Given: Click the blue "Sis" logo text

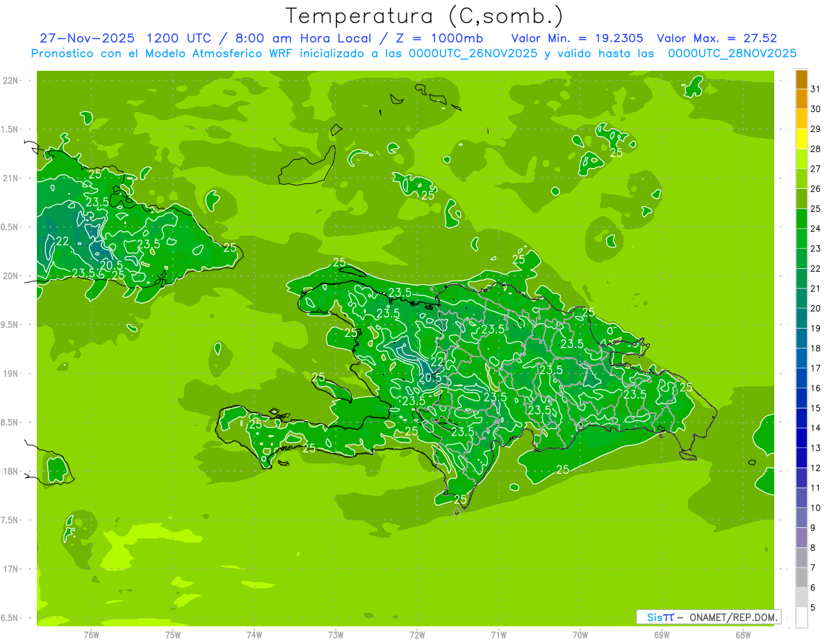Looking at the screenshot, I should (x=655, y=617).
